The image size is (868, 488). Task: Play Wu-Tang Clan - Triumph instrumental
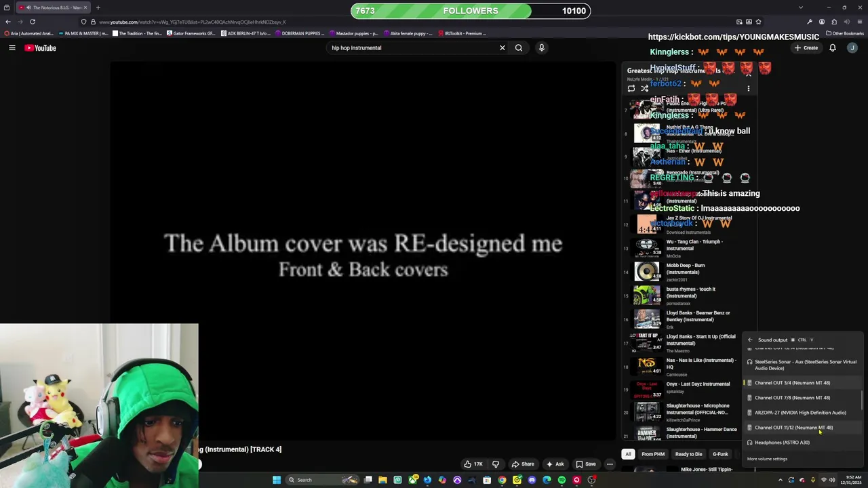coord(688,248)
